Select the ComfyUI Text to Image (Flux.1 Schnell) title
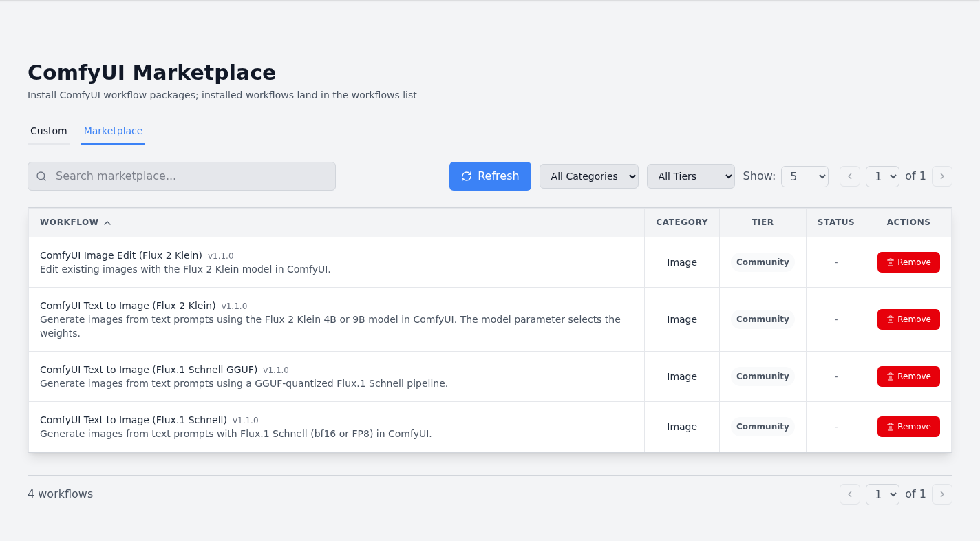 pyautogui.click(x=134, y=420)
